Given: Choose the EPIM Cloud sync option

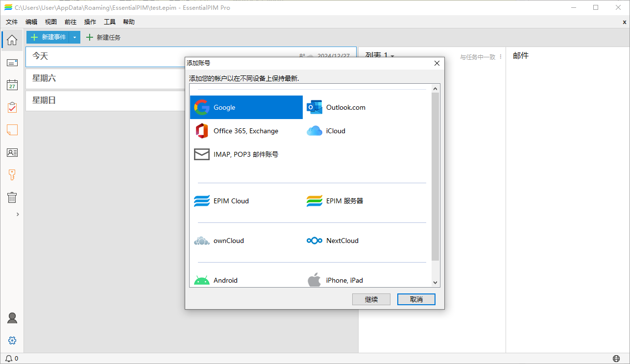Looking at the screenshot, I should tap(246, 201).
